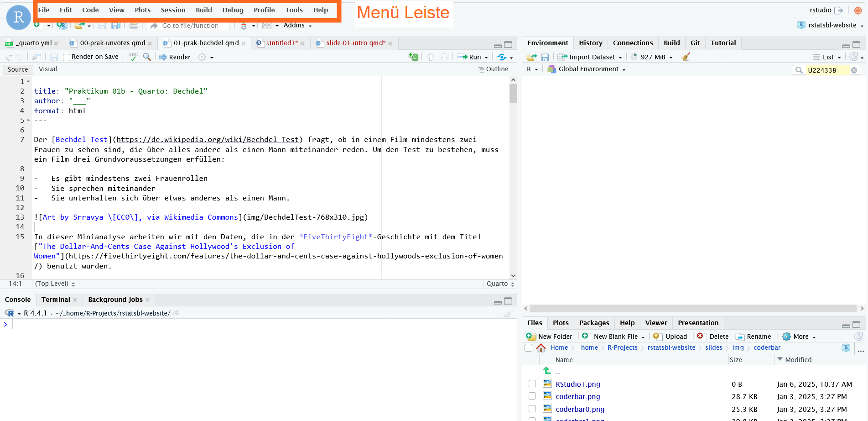Image resolution: width=868 pixels, height=421 pixels.
Task: Open the Session menu
Action: point(173,10)
